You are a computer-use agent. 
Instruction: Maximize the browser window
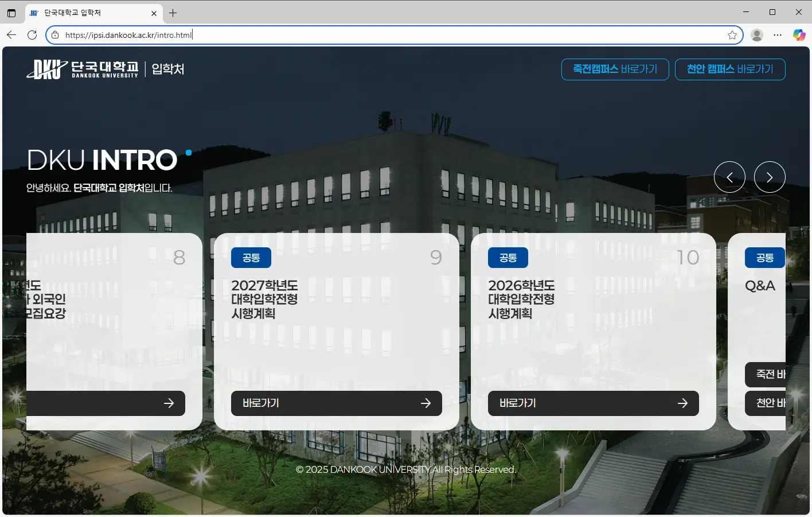(772, 12)
